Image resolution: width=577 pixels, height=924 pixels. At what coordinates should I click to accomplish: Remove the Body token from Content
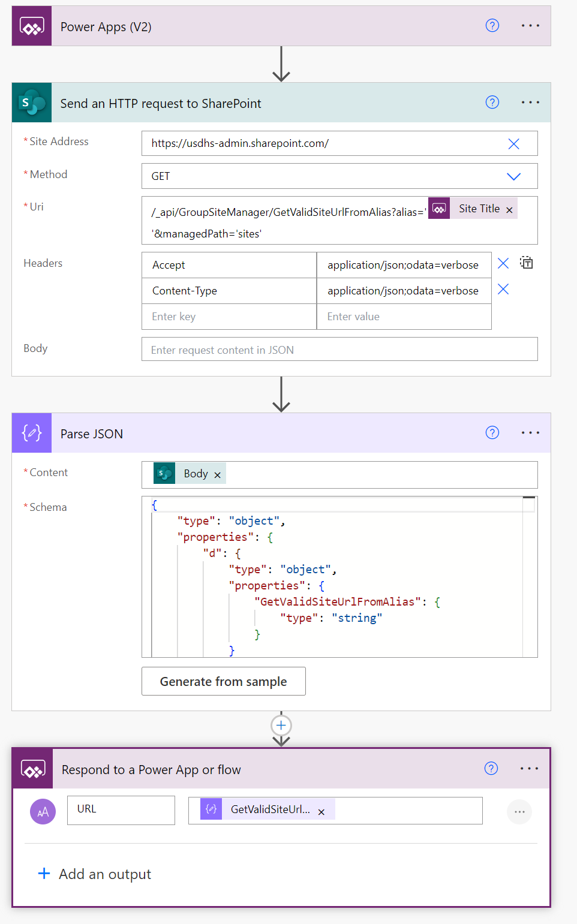(x=218, y=475)
